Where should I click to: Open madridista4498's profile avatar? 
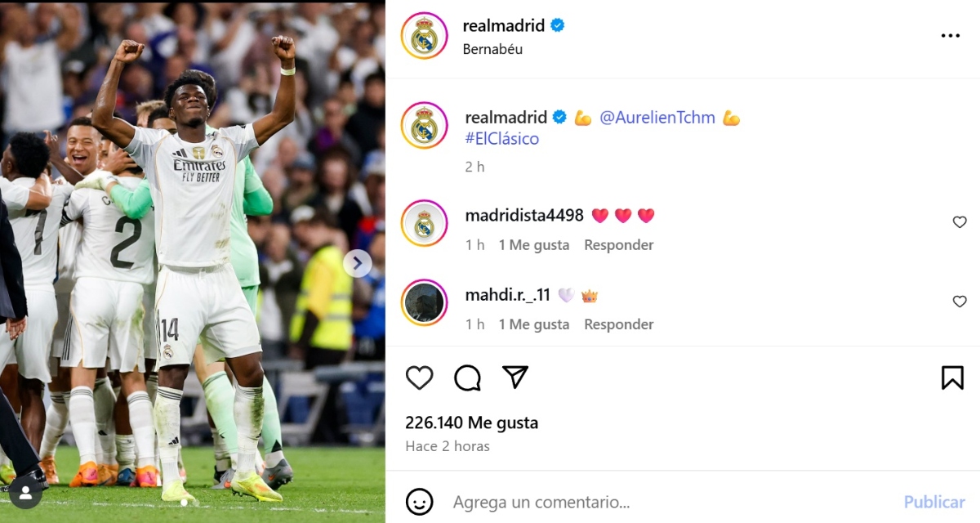tap(425, 222)
